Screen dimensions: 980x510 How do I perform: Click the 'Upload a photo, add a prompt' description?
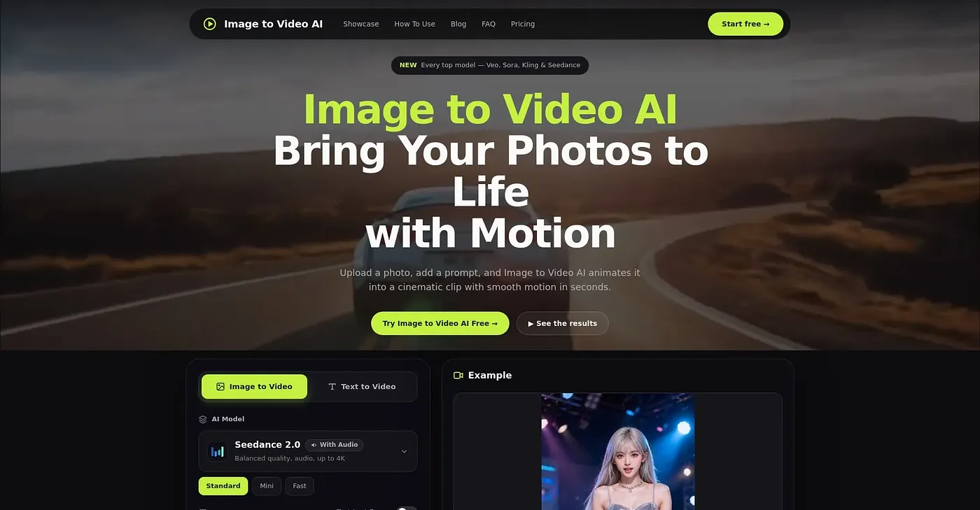click(490, 280)
